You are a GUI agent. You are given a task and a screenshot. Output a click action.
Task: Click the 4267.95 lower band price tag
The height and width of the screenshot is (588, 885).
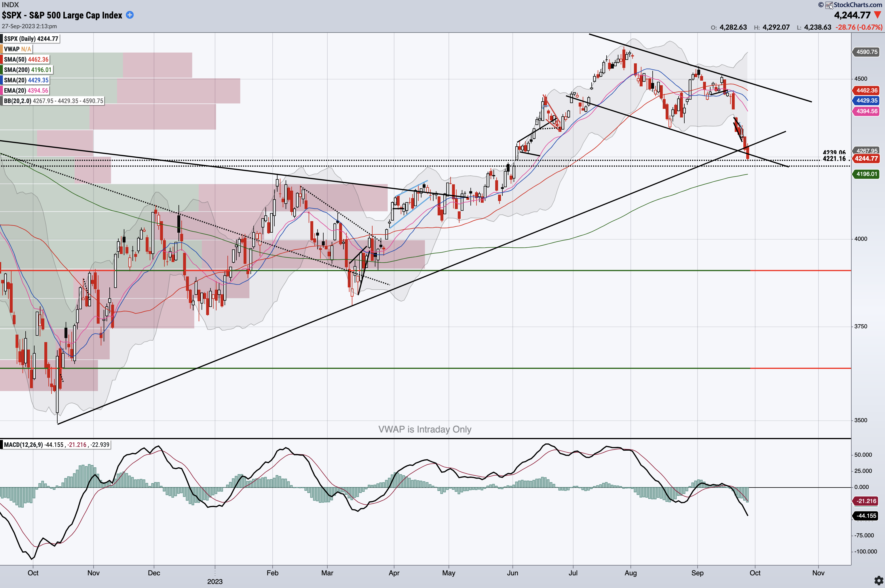click(x=866, y=150)
